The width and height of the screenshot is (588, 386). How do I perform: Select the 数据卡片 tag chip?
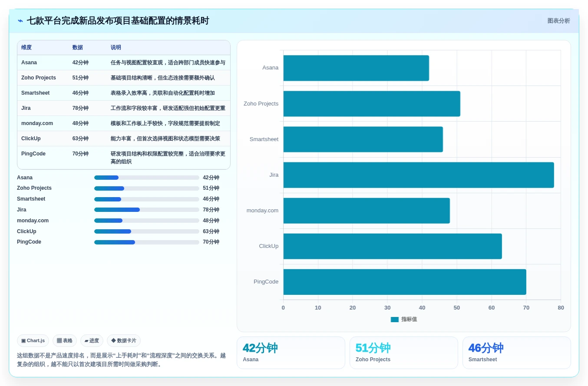point(124,340)
